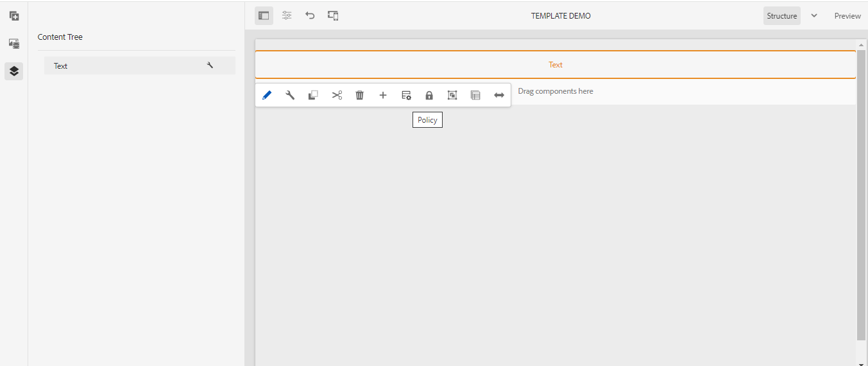Configure the component with toolbar wrench
Image resolution: width=868 pixels, height=366 pixels.
pos(290,95)
